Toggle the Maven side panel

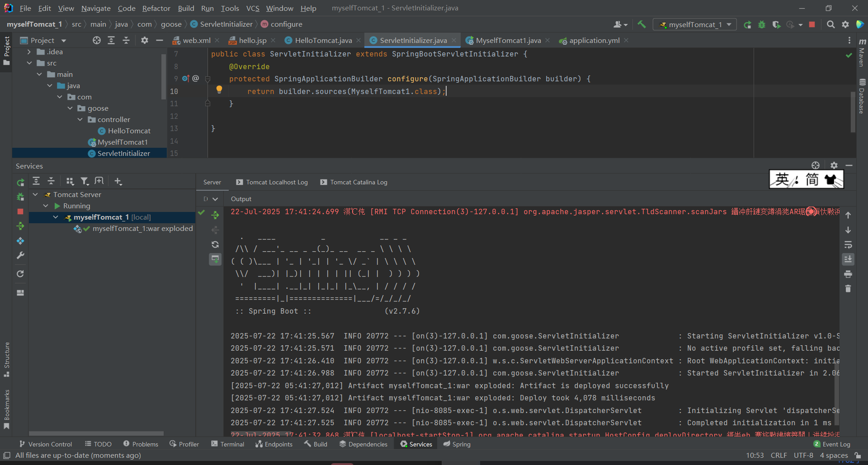pyautogui.click(x=862, y=52)
